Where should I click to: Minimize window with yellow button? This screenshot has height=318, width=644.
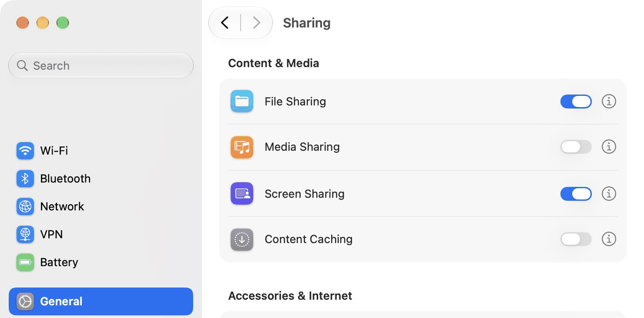click(42, 23)
